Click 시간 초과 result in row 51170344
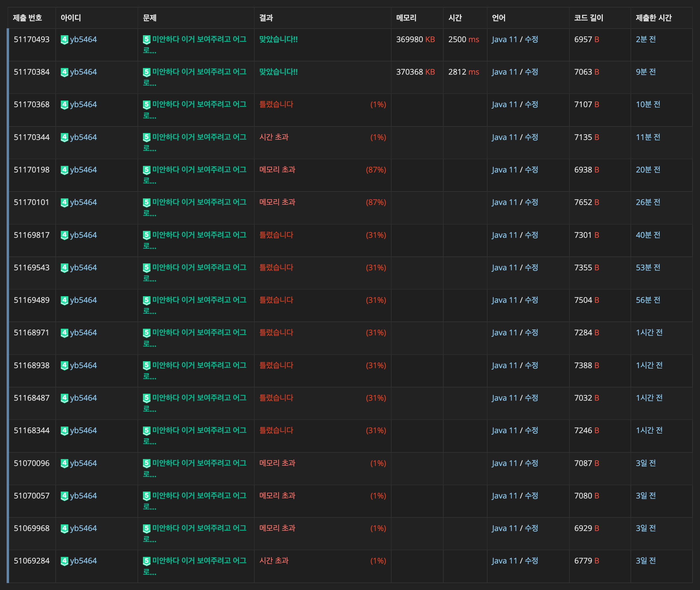The image size is (700, 590). coord(274,137)
